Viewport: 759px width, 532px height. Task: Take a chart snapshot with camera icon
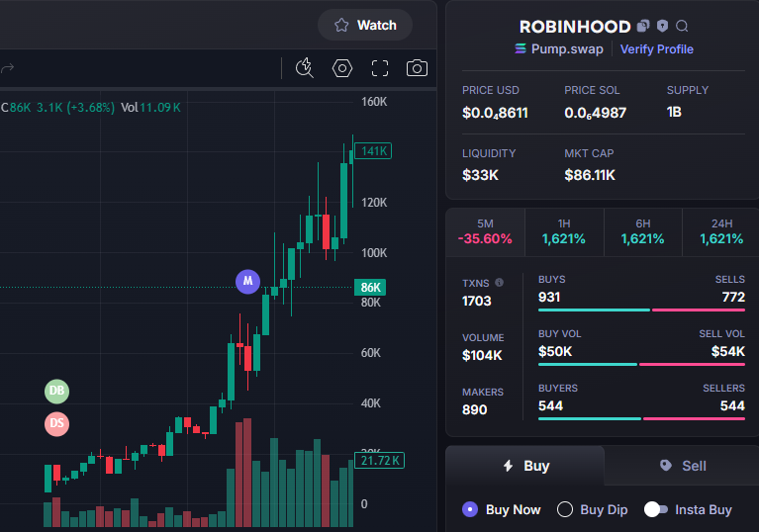click(x=417, y=68)
